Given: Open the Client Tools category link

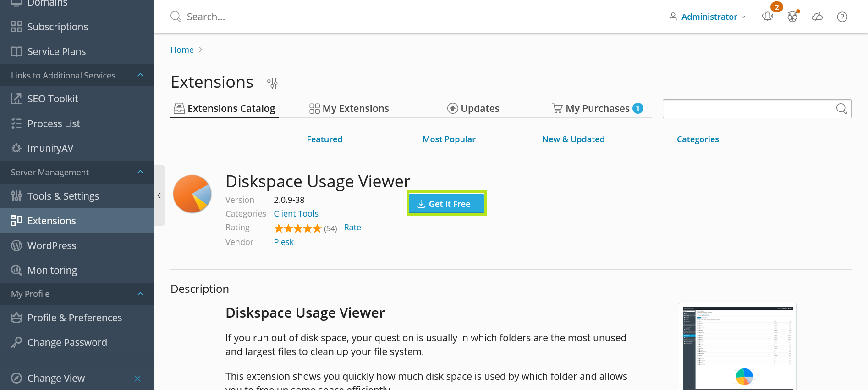Looking at the screenshot, I should (x=296, y=214).
